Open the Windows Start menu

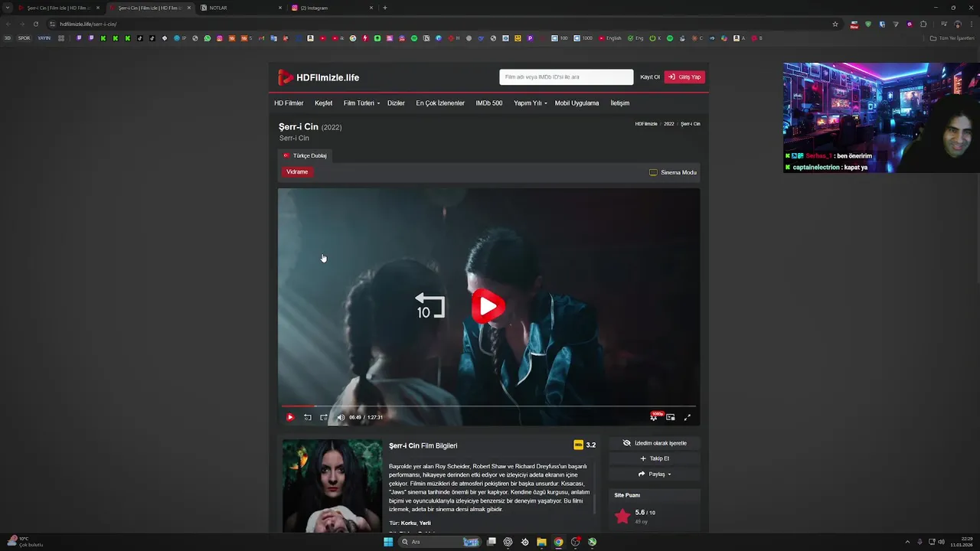388,542
